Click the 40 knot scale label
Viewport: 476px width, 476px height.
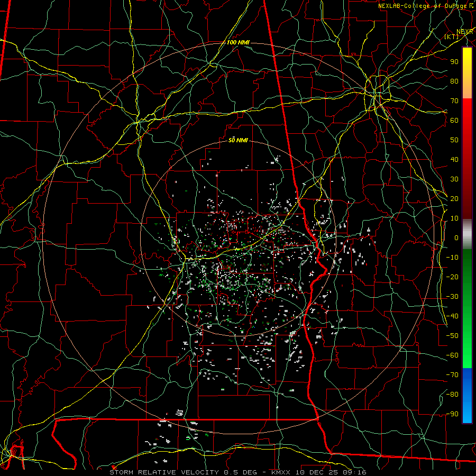pyautogui.click(x=454, y=160)
